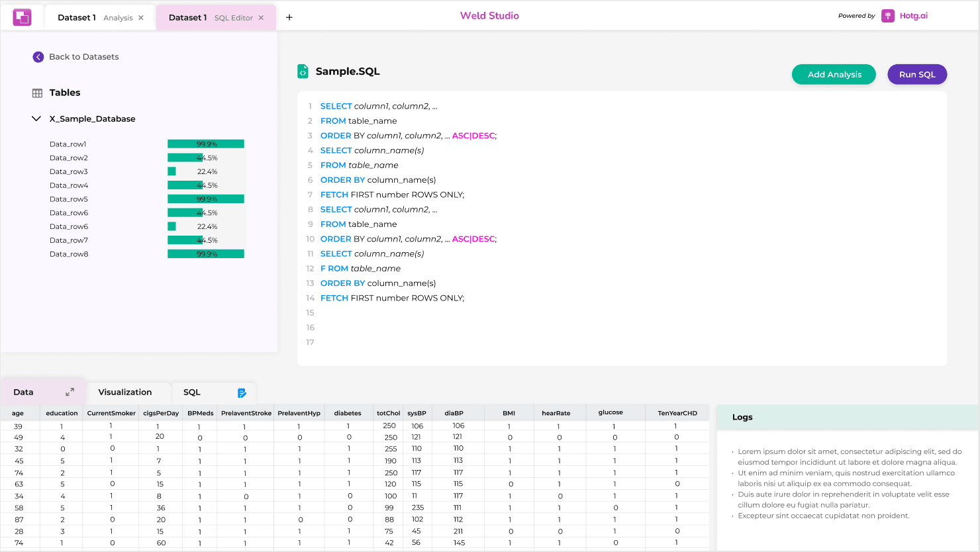This screenshot has width=980, height=552.
Task: Click the Run SQL button
Action: 917,74
